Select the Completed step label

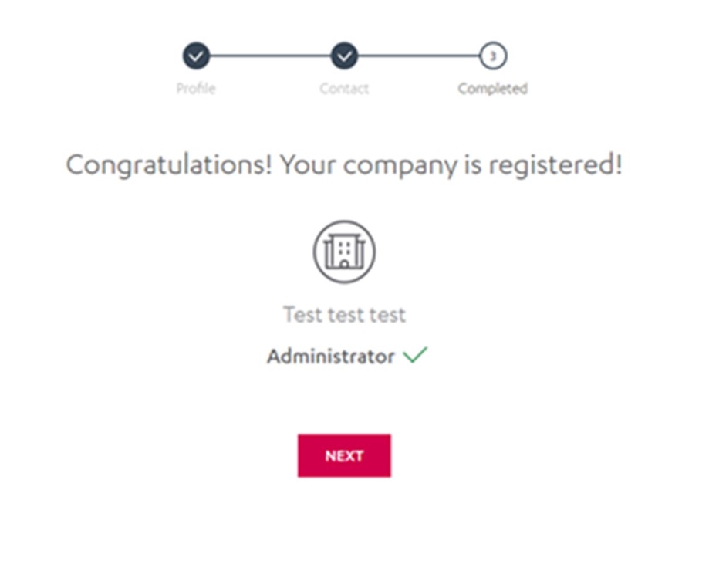[492, 89]
